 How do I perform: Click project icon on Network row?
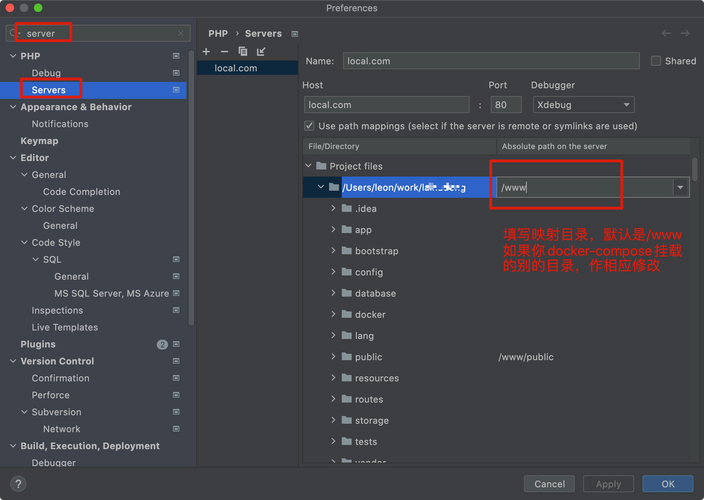(176, 429)
